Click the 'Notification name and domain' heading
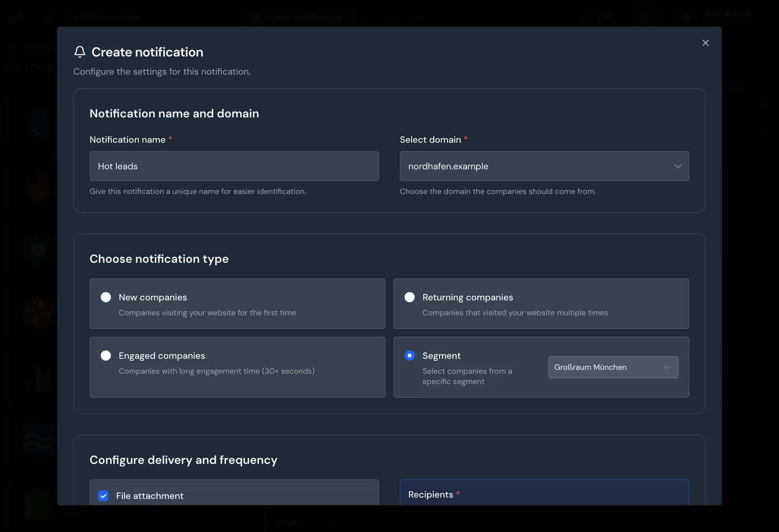This screenshot has width=779, height=532. [x=174, y=113]
